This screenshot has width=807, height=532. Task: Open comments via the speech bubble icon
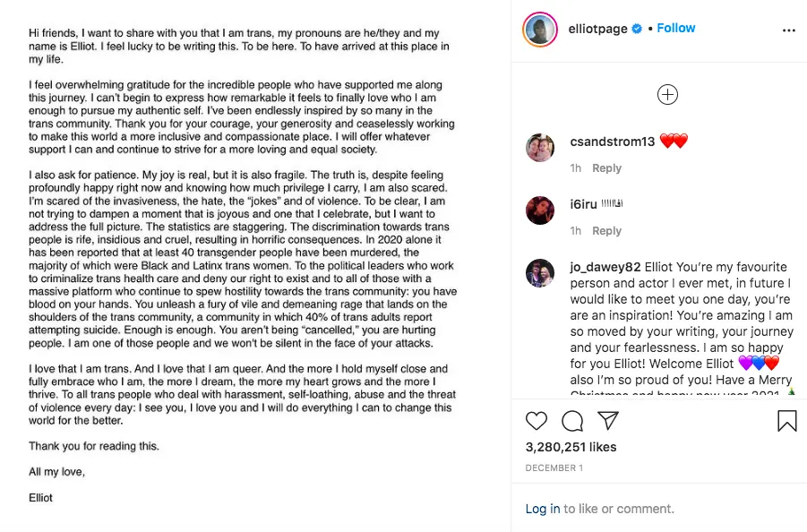point(571,421)
